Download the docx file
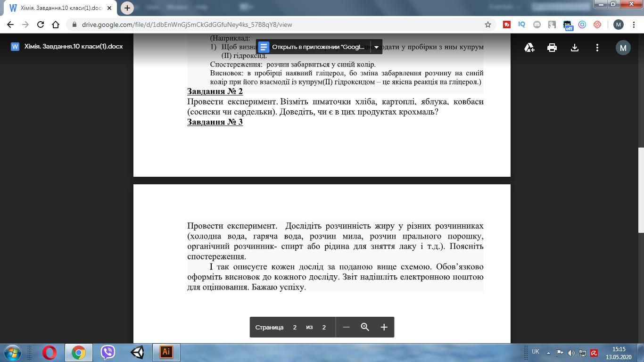The height and width of the screenshot is (362, 644). point(575,47)
